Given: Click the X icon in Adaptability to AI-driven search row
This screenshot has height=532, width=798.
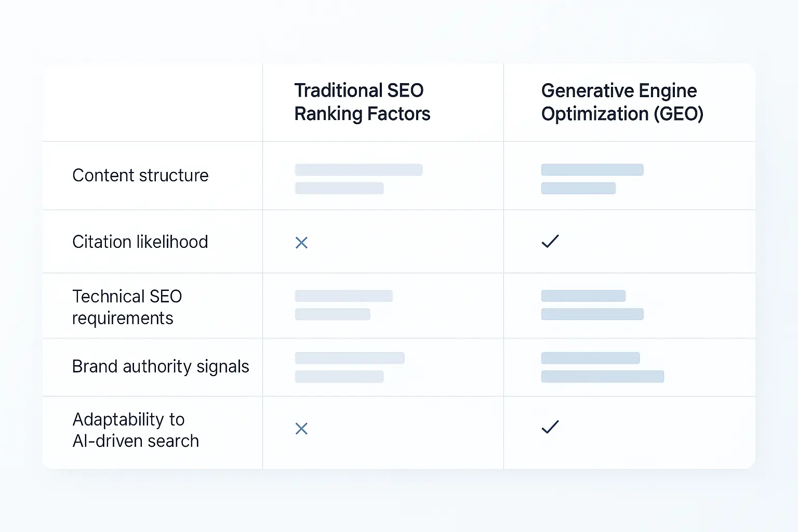Looking at the screenshot, I should tap(301, 429).
